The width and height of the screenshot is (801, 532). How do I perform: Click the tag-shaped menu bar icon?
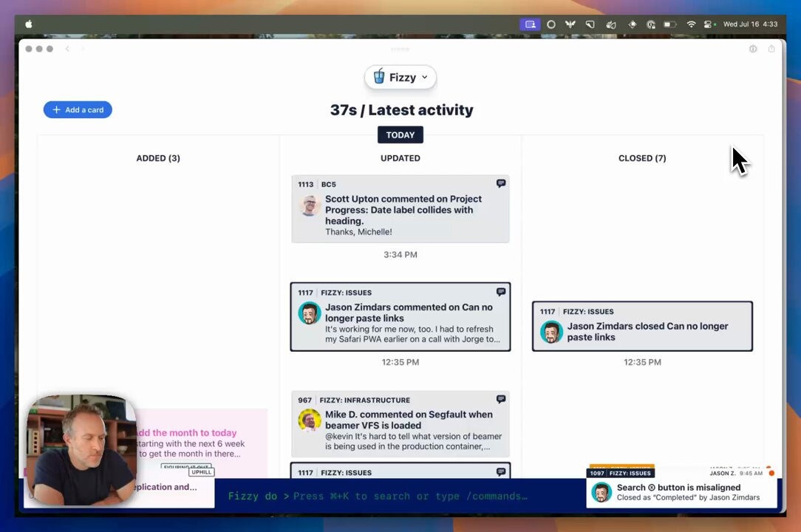coord(590,24)
